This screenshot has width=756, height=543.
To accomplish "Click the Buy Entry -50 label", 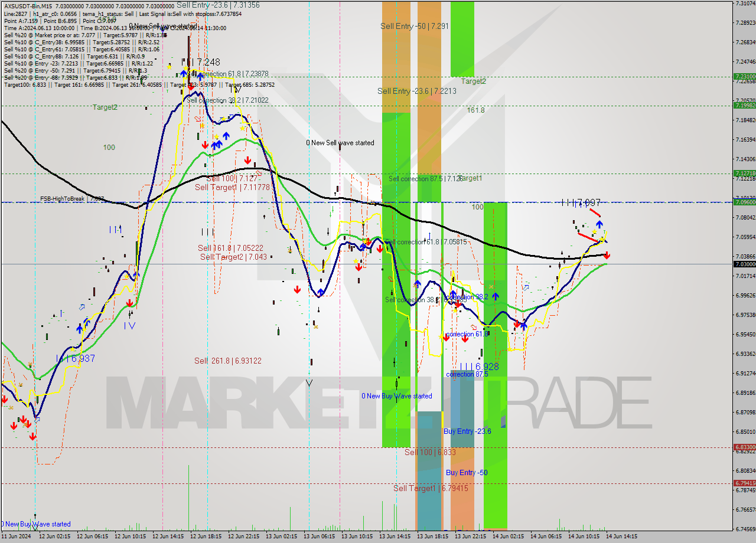I will [467, 472].
